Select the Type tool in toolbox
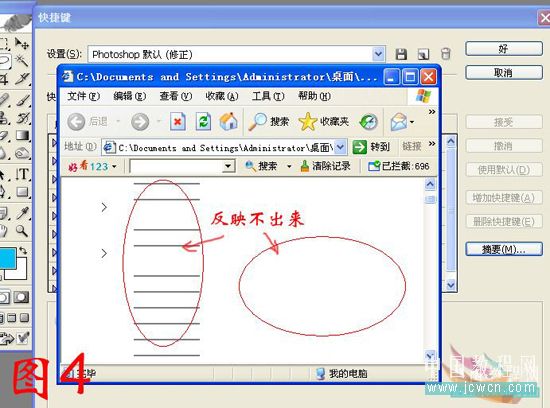 22,174
